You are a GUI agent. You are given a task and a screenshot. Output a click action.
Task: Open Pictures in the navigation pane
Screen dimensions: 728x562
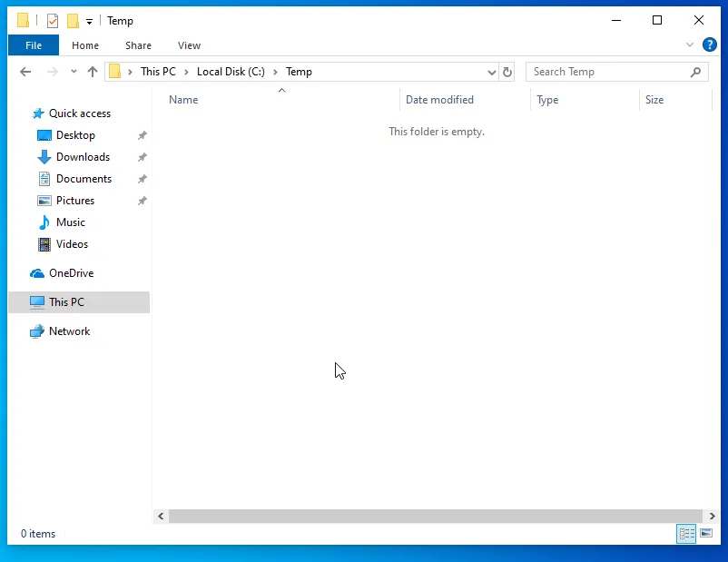(75, 201)
